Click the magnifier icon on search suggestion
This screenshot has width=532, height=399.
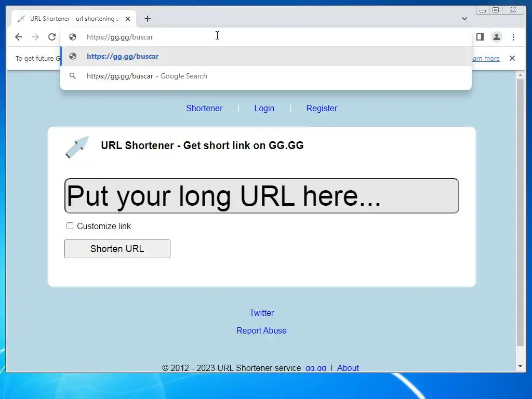[73, 76]
